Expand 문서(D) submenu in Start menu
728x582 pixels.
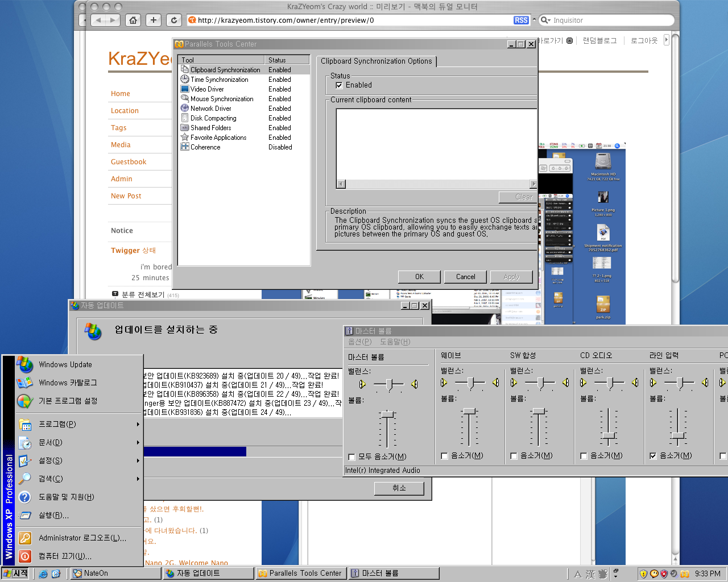coord(78,443)
